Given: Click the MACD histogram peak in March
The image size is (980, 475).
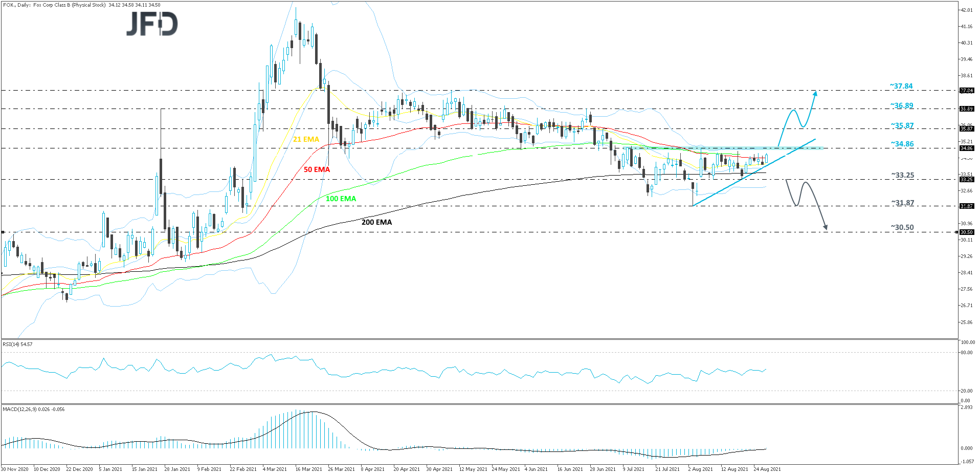Looking at the screenshot, I should pyautogui.click(x=297, y=415).
